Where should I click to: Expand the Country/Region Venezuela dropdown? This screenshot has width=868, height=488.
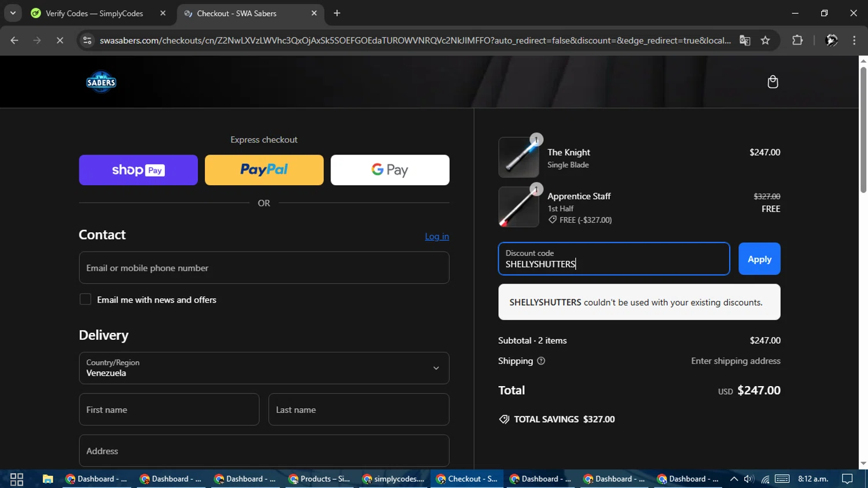point(264,368)
